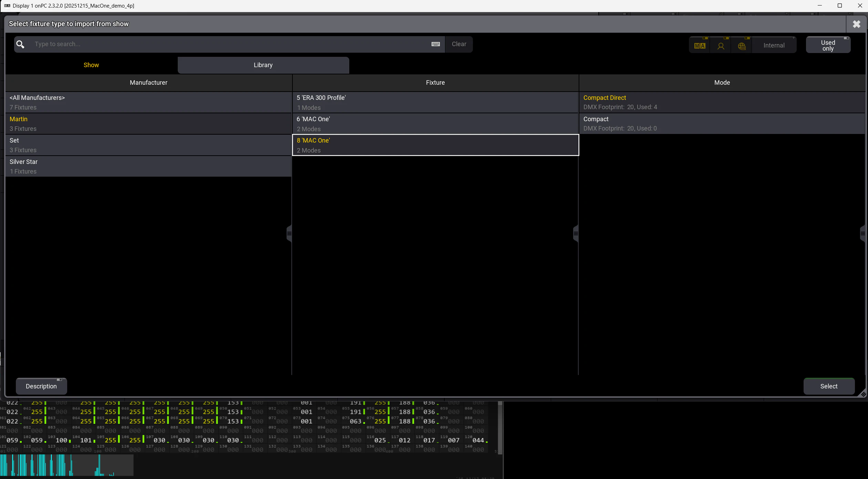Viewport: 868px width, 479px height.
Task: Click the DMX sheet vertical scrollbar
Action: (500, 427)
